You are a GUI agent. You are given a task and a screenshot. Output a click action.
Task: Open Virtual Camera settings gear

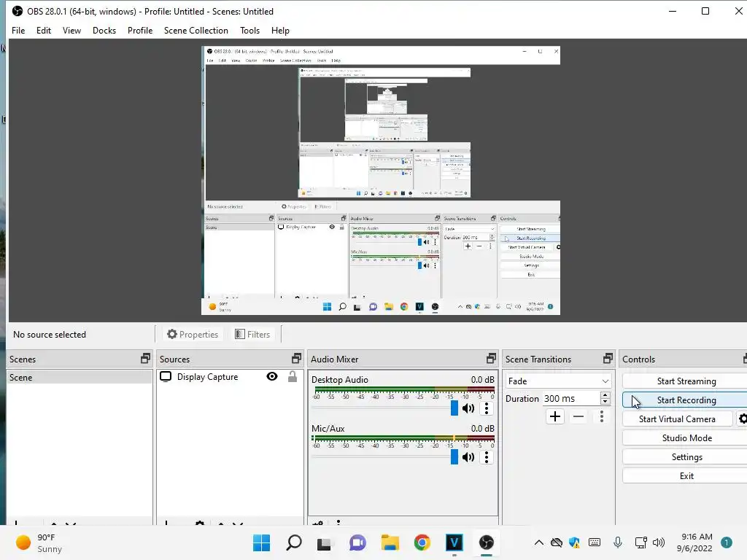coord(742,419)
